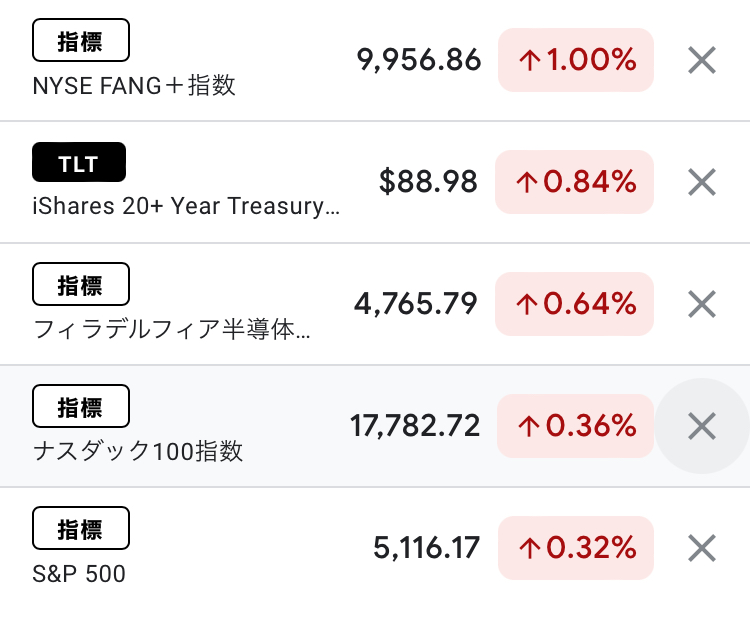This screenshot has width=750, height=620.
Task: Click the TLT ticker badge
Action: click(79, 162)
